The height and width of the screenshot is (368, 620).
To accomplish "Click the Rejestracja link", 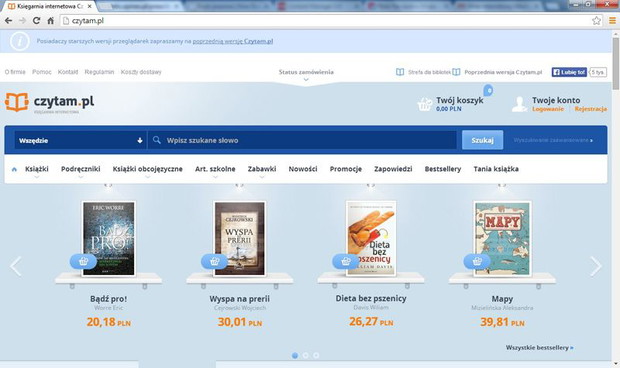I will click(x=591, y=109).
